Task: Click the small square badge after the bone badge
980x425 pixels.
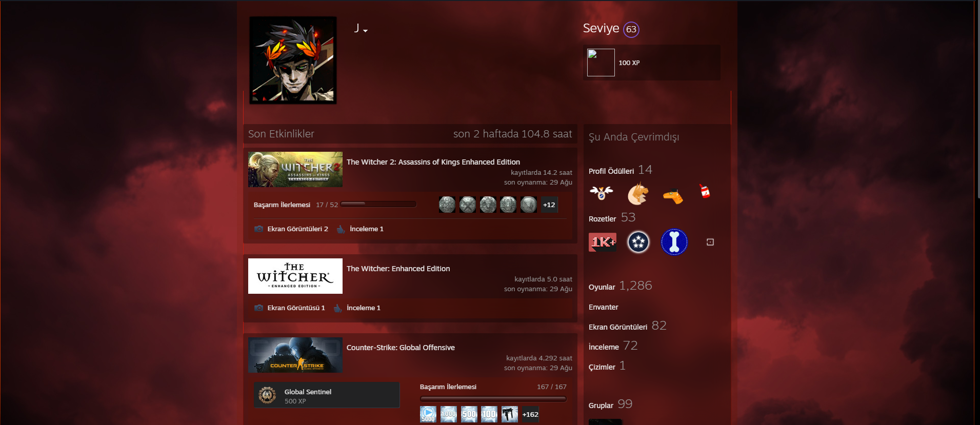Action: tap(710, 242)
